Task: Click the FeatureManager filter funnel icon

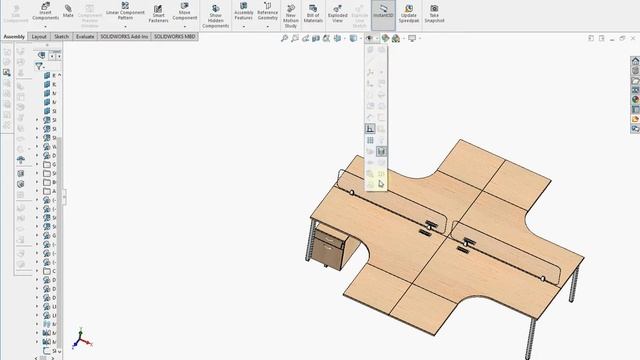Action: pyautogui.click(x=39, y=66)
